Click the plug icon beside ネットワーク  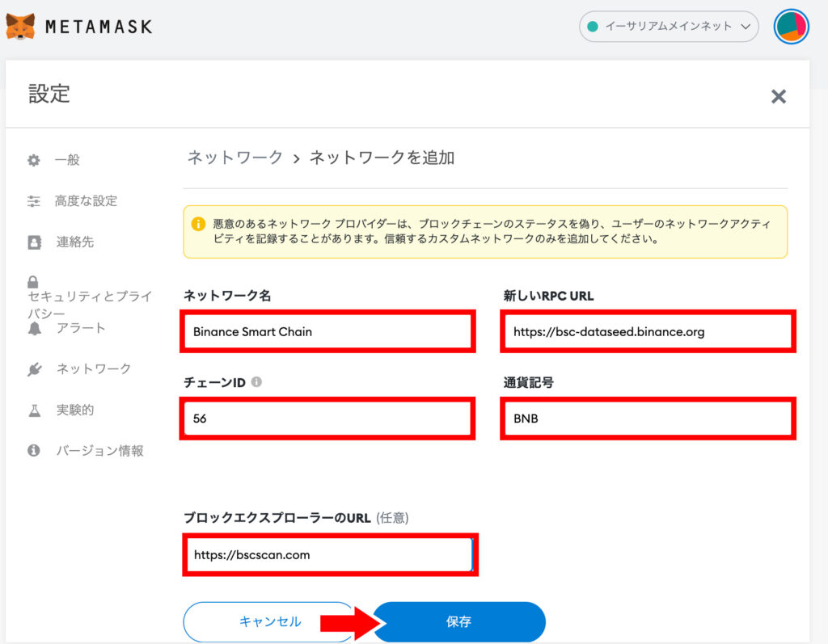(x=34, y=369)
